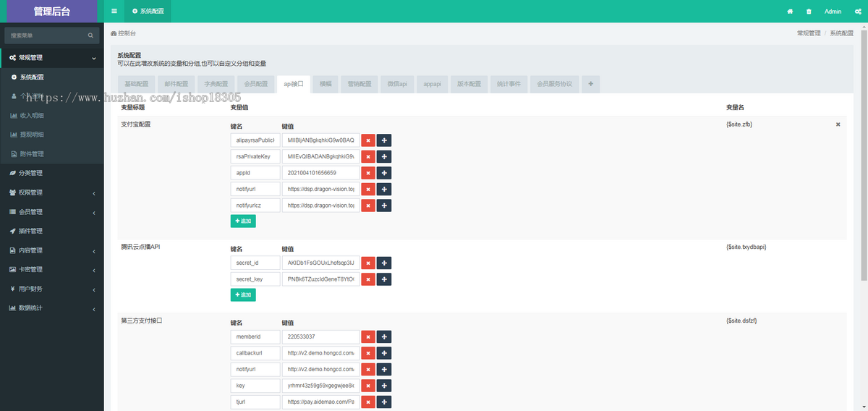Click the secret_key name field
This screenshot has width=868, height=411.
pyautogui.click(x=255, y=279)
